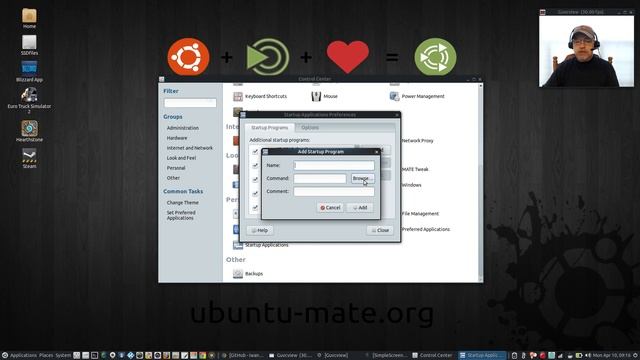Launch Euro Truck Simulator 2 desktop shortcut
This screenshot has width=640, height=360.
point(29,100)
